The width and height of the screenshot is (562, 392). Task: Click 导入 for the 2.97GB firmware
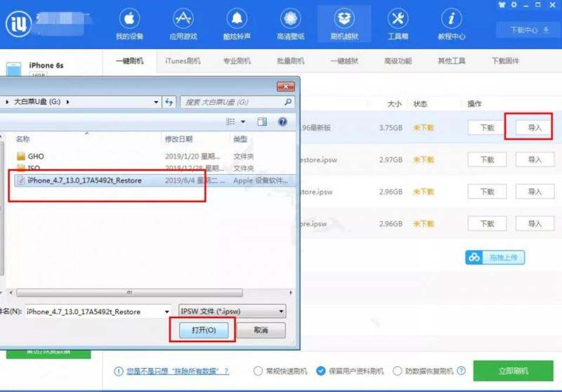point(535,159)
